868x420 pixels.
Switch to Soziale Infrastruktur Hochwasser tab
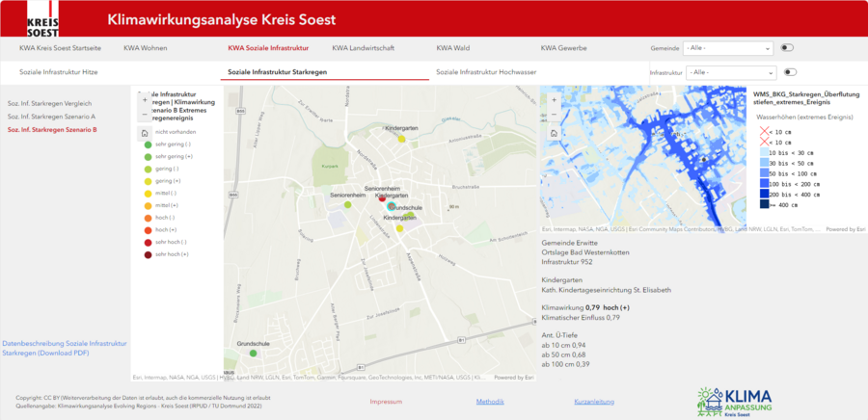click(486, 72)
